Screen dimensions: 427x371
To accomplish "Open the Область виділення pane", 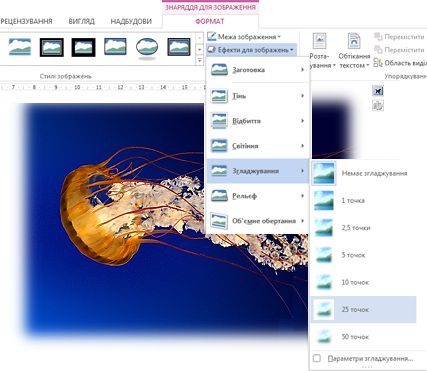I will tap(400, 63).
